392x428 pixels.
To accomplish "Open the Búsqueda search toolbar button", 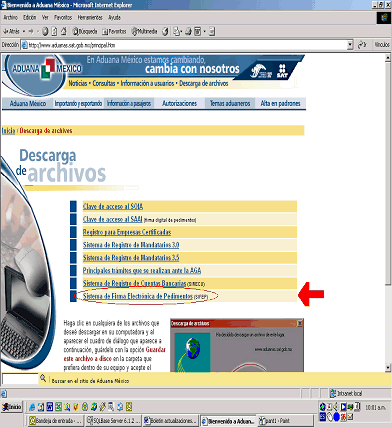I will coord(85,31).
